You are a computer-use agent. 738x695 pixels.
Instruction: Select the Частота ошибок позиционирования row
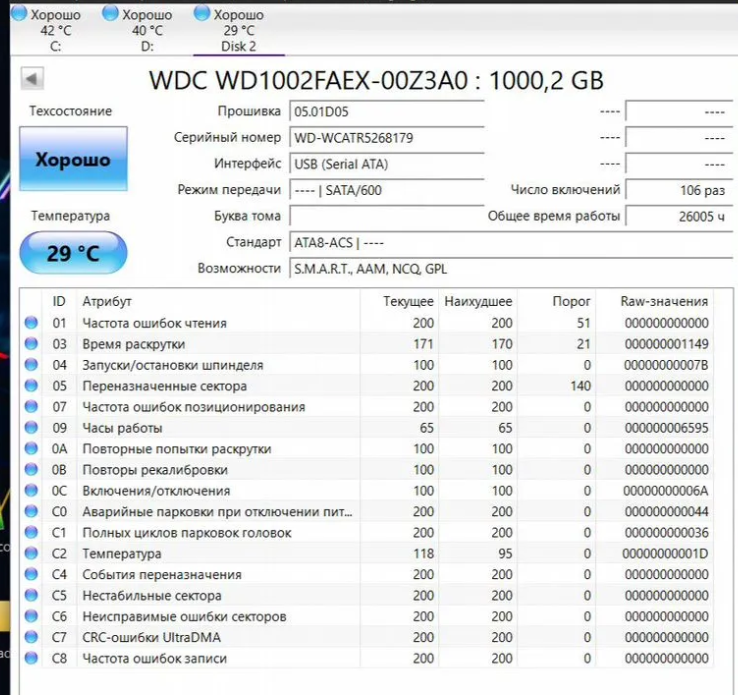[367, 407]
